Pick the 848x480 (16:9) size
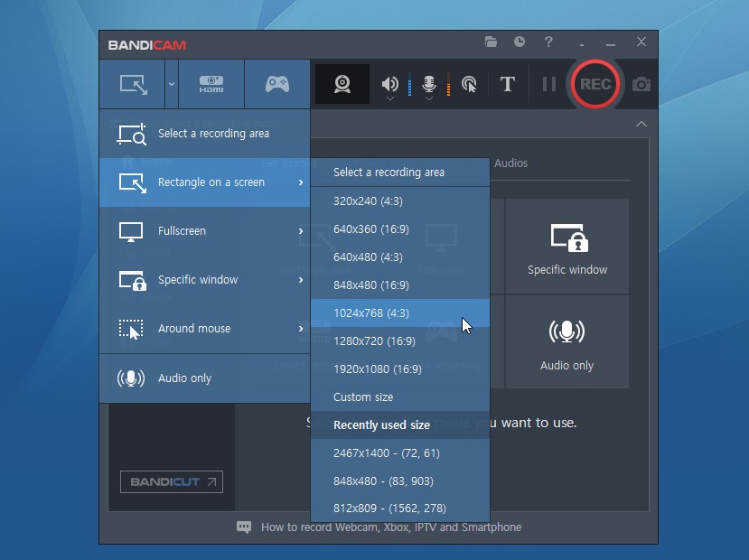 click(400, 285)
